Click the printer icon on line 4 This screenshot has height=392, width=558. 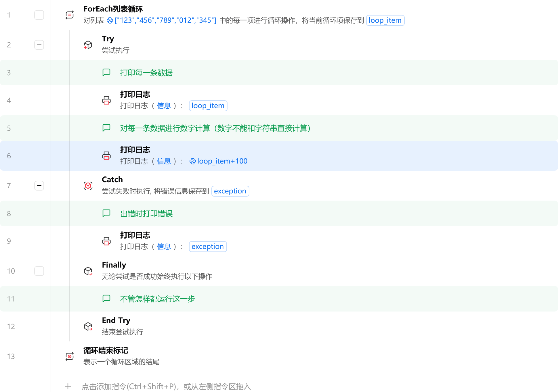click(x=106, y=100)
